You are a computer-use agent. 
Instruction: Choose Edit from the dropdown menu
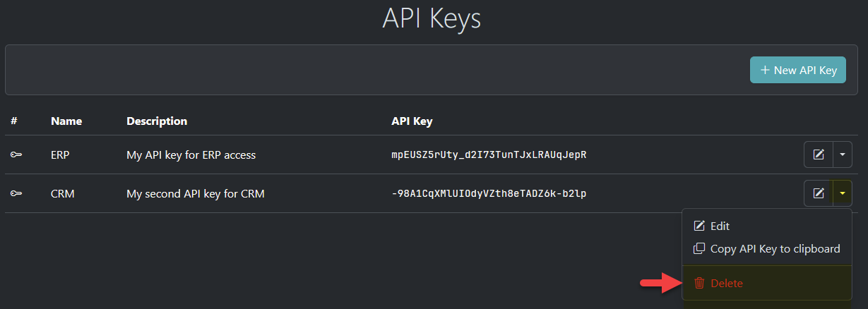(x=720, y=226)
